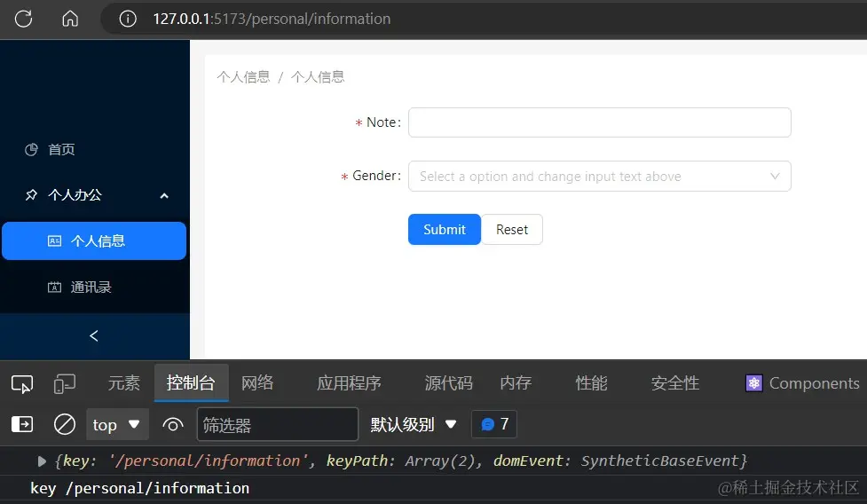Focus the Note input field
This screenshot has width=867, height=504.
[x=599, y=122]
